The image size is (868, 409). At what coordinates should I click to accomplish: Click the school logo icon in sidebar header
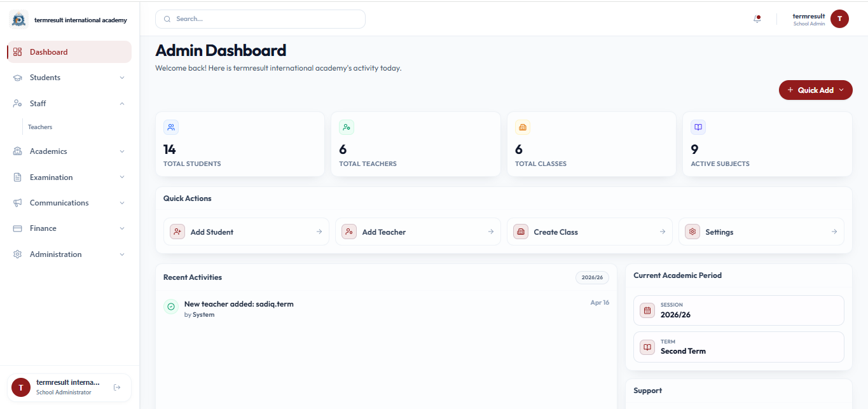pos(19,20)
